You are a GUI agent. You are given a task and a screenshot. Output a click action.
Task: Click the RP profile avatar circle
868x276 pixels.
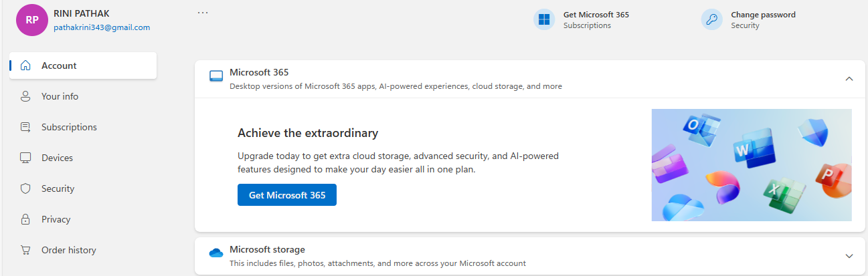[x=31, y=20]
